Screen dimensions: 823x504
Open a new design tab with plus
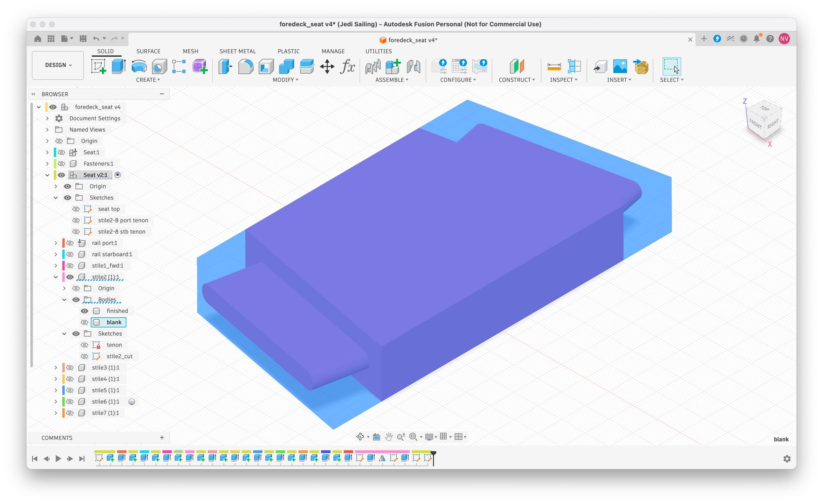[704, 39]
